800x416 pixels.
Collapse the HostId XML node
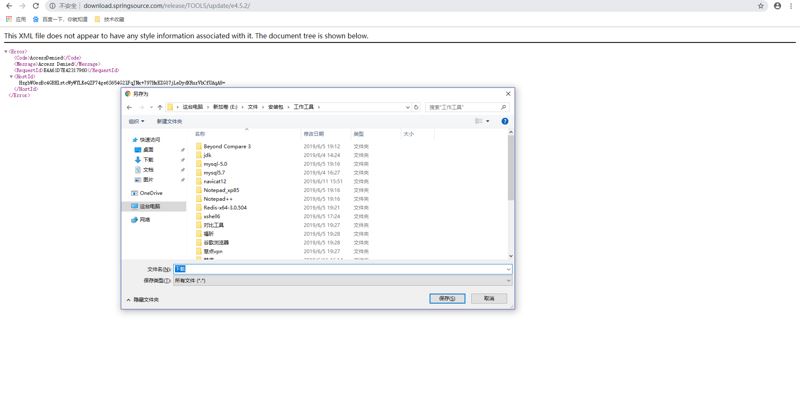[x=11, y=77]
